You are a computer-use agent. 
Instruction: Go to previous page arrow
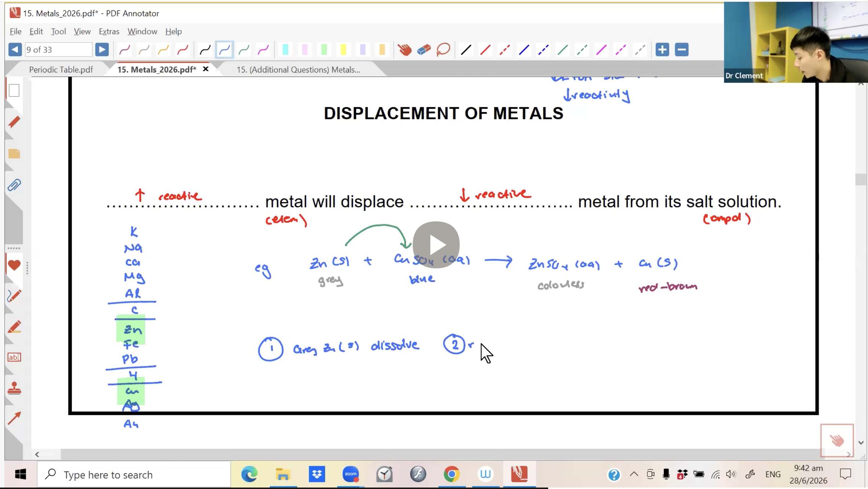(x=15, y=50)
